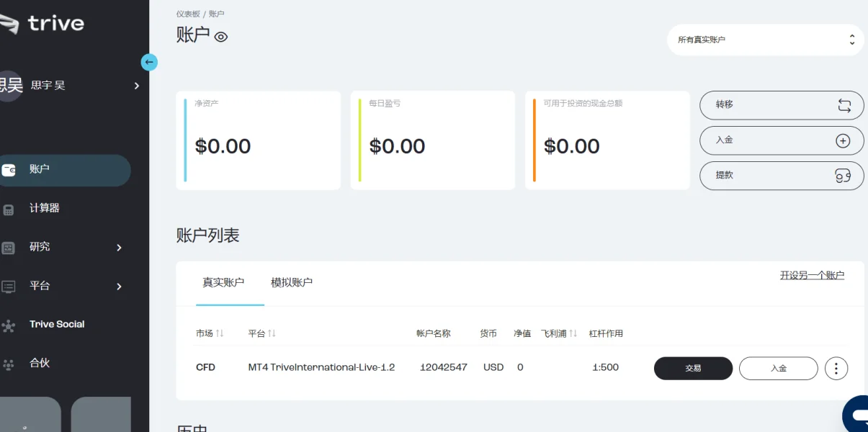Click the Trive Social icon

point(9,325)
